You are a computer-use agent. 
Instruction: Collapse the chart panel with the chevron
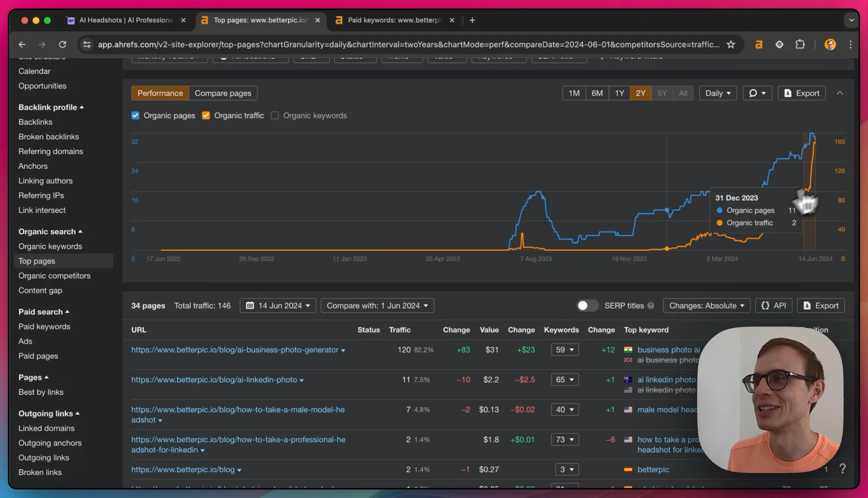(x=840, y=93)
